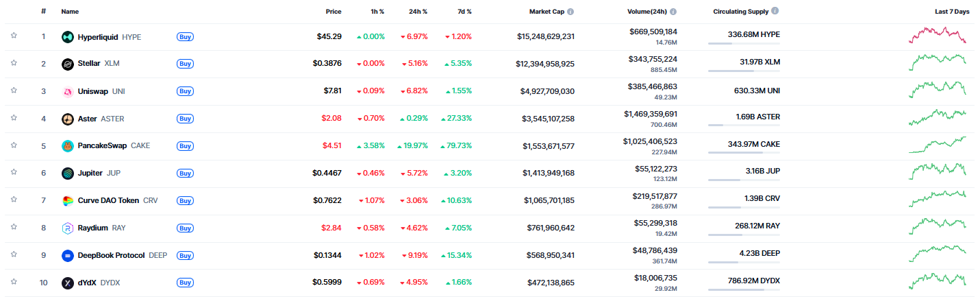Viewport: 980px width, 297px height.
Task: Click the Market Cap info icon
Action: pyautogui.click(x=570, y=12)
